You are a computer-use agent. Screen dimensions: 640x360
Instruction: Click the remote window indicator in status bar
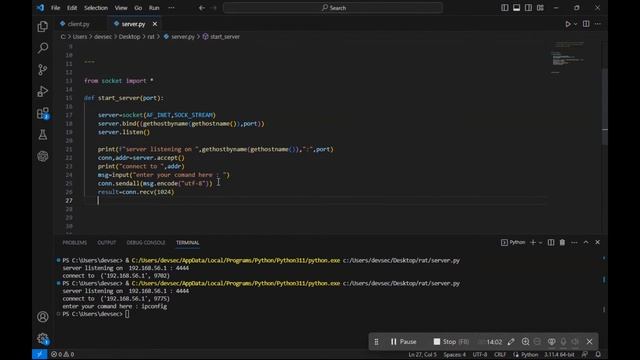[40, 354]
